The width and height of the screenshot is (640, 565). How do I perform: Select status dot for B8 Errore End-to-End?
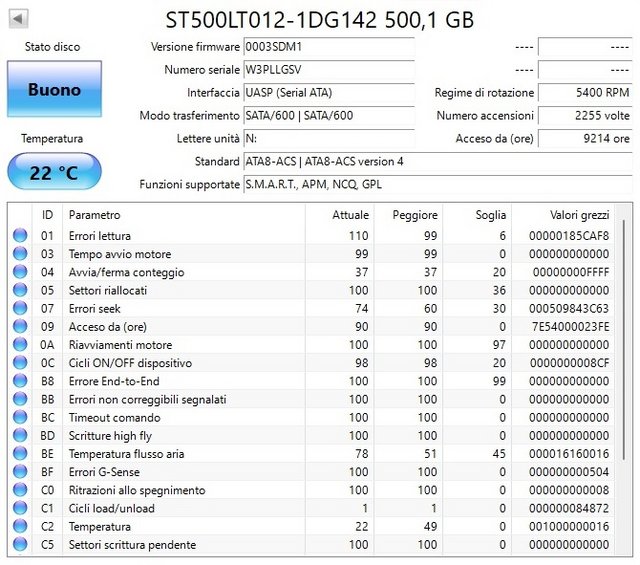click(20, 380)
